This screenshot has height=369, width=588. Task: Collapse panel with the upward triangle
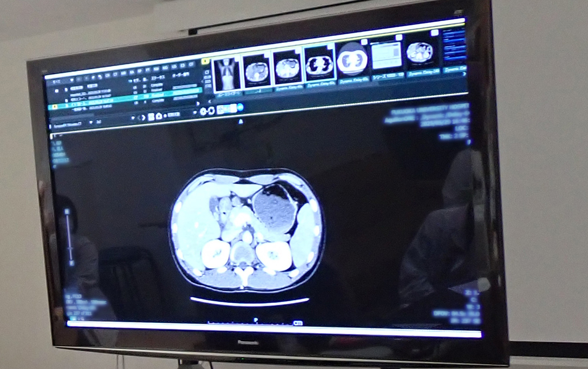(x=241, y=121)
